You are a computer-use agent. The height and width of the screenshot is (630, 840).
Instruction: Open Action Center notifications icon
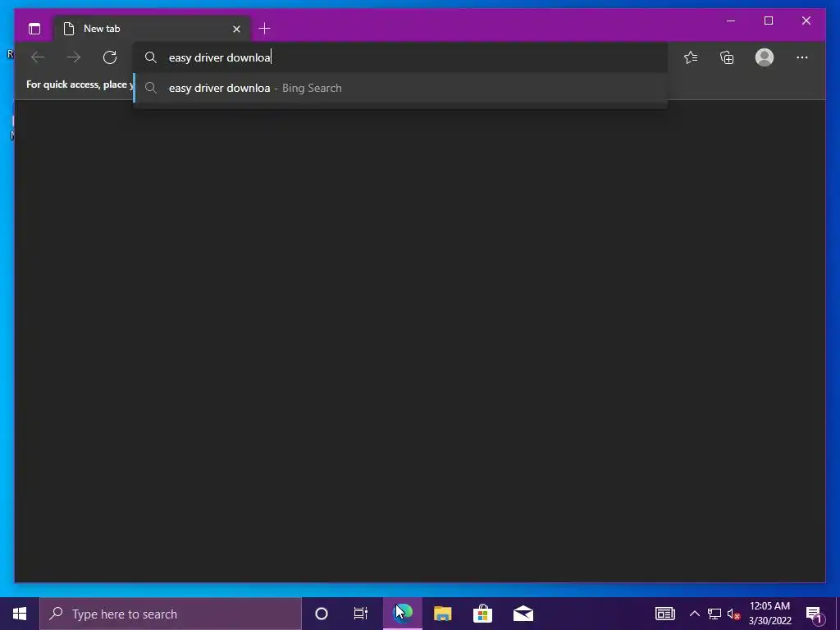(814, 614)
